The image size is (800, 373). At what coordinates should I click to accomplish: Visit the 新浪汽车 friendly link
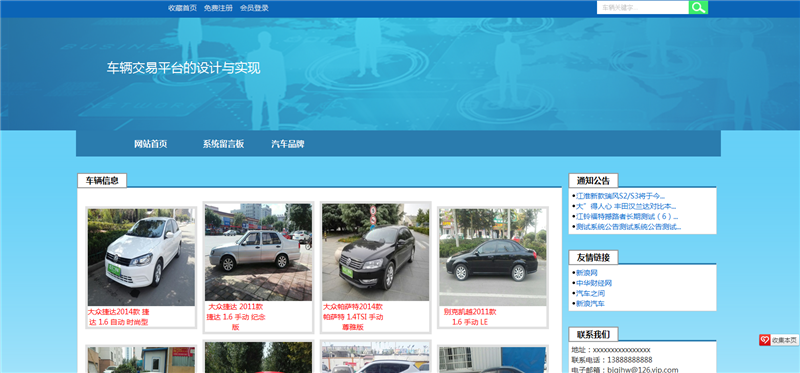pyautogui.click(x=590, y=304)
